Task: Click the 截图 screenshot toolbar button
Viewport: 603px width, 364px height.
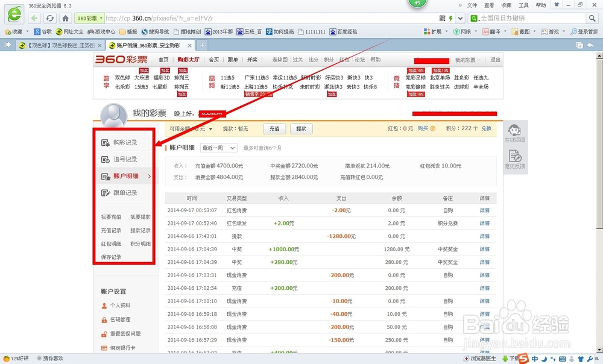Action: click(x=521, y=31)
